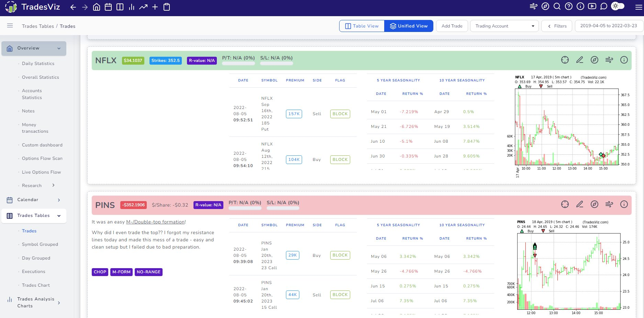Open the info icon on PINS trade
Viewport: 644px width, 318px height.
624,205
